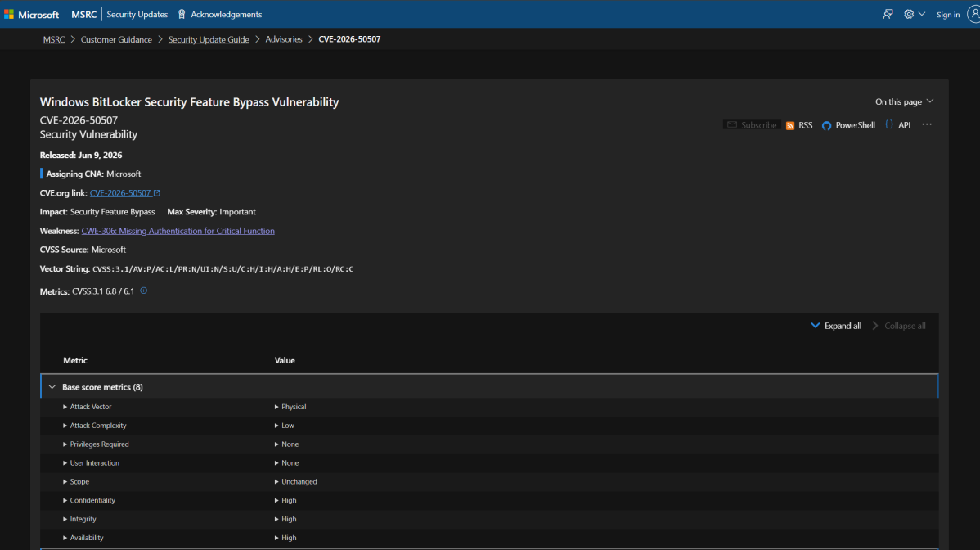The width and height of the screenshot is (980, 550).
Task: Click the Released Jun 9, 2026 text
Action: pos(81,155)
